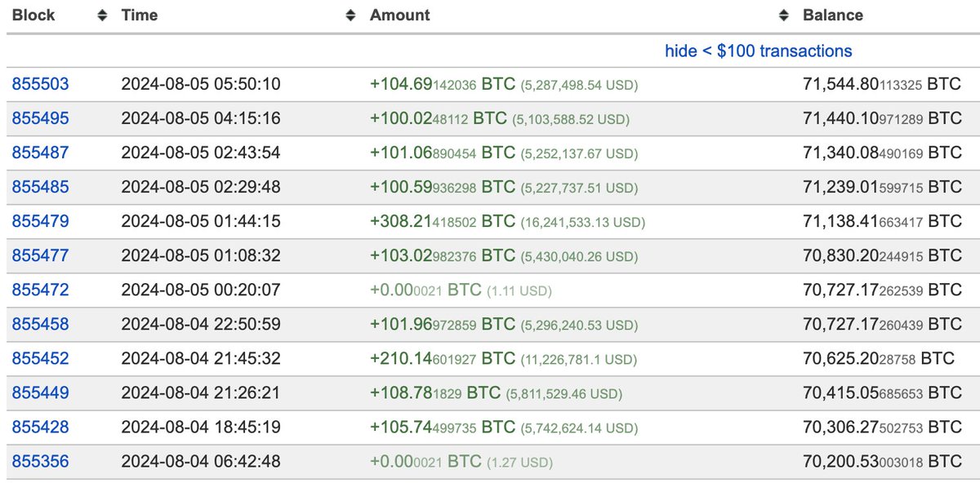This screenshot has height=483, width=980.
Task: Open block 855458
Action: (x=40, y=324)
